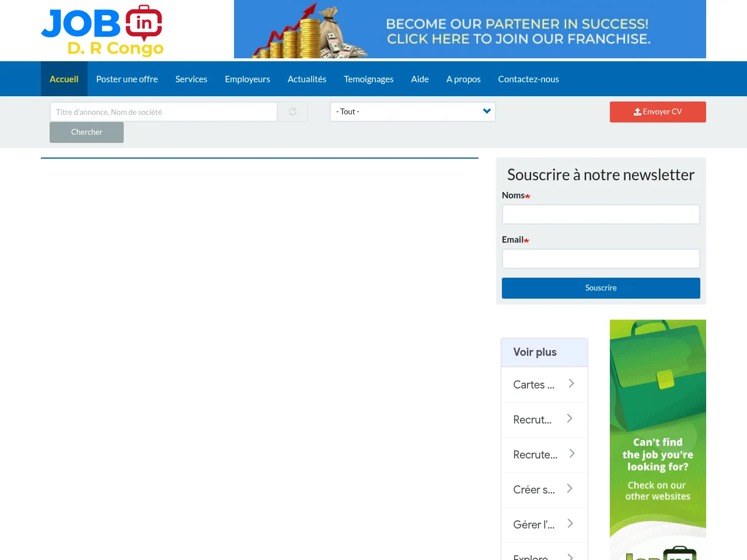
Task: Open the Cartes item chevron arrow
Action: [571, 383]
